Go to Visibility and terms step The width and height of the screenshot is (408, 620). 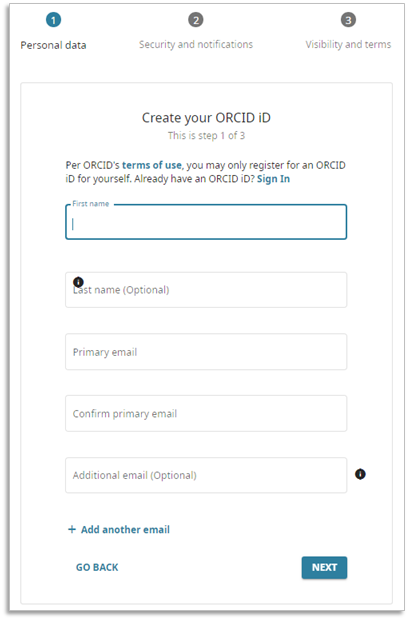tap(348, 45)
